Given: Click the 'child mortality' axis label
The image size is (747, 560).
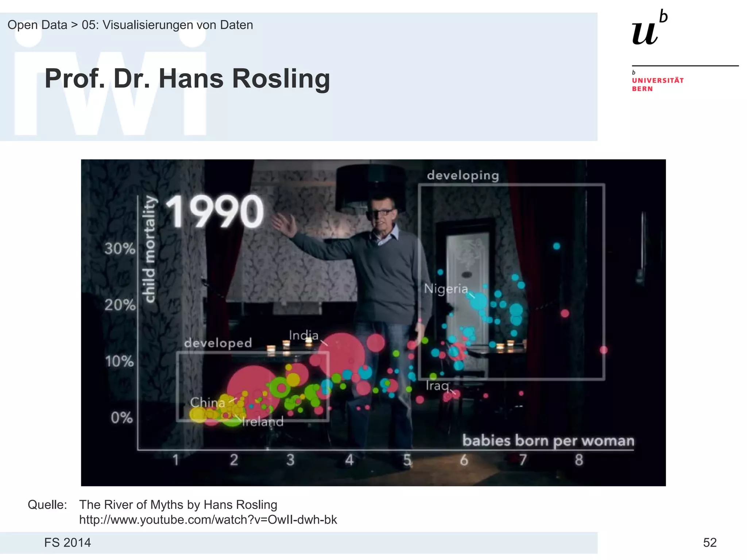Looking at the screenshot, I should pos(150,249).
